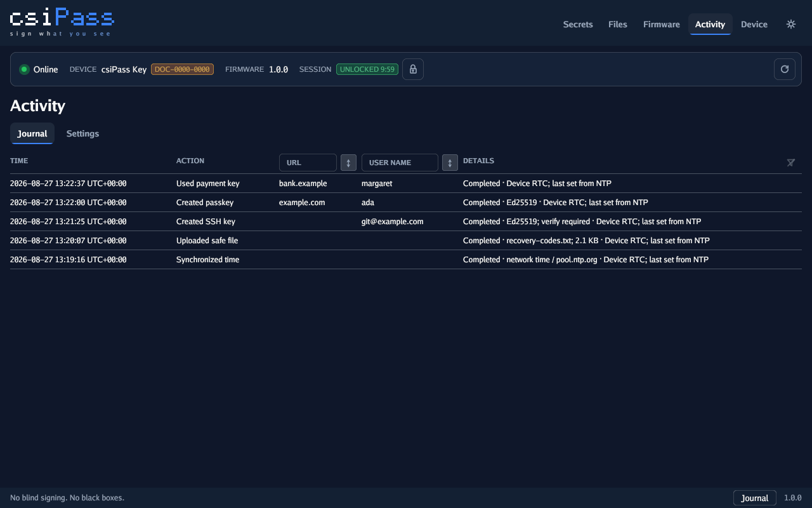Click the Journal button in the footer
The height and width of the screenshot is (508, 812).
tap(755, 498)
